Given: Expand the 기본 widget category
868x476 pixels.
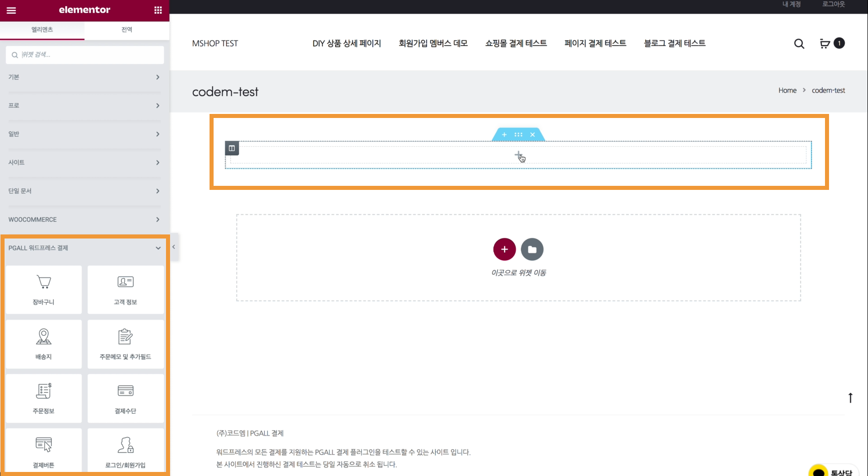Looking at the screenshot, I should 84,77.
